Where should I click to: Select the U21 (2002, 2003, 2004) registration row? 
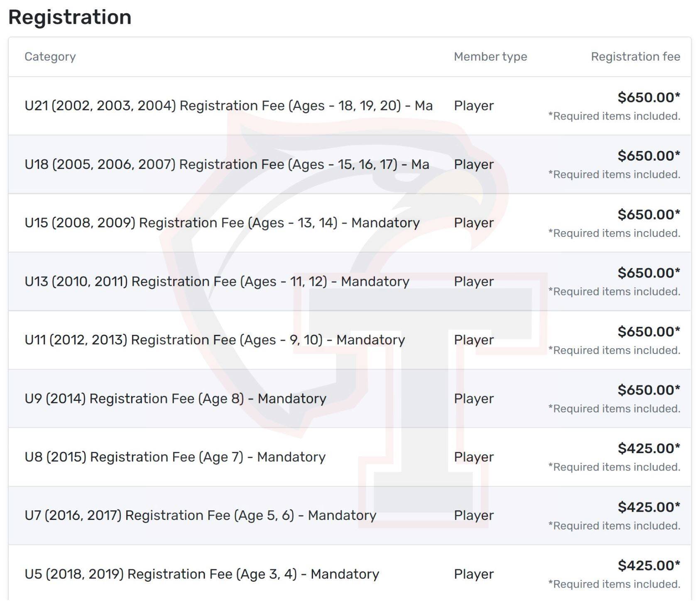(x=350, y=106)
